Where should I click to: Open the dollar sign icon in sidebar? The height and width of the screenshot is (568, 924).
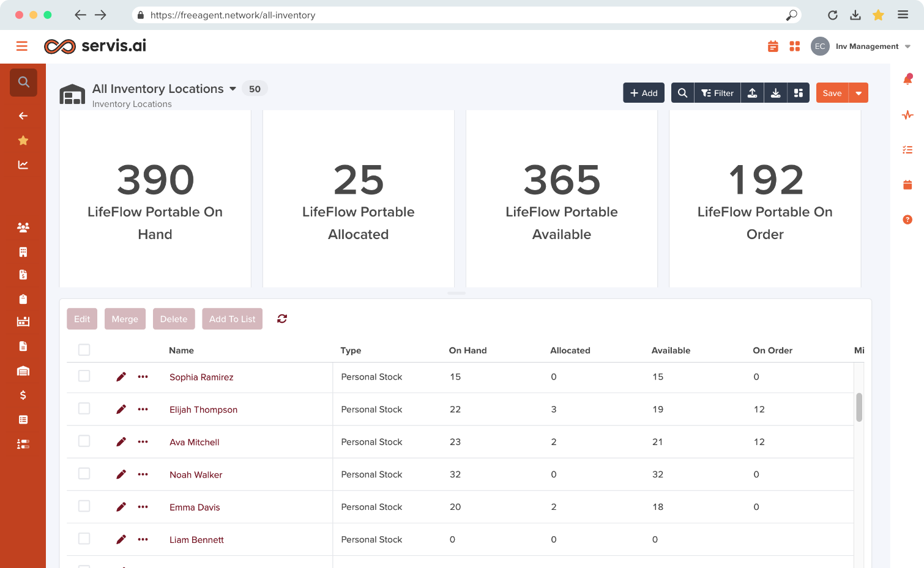[x=23, y=395]
